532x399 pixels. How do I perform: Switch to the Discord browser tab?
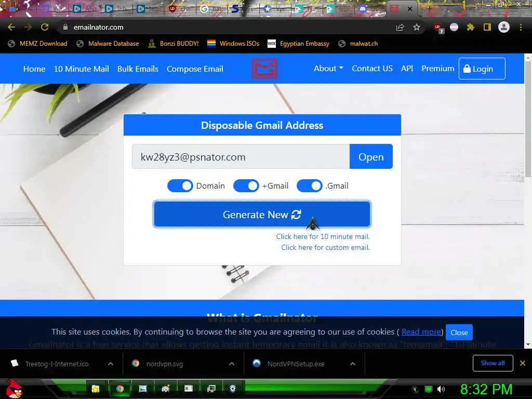coord(369,9)
